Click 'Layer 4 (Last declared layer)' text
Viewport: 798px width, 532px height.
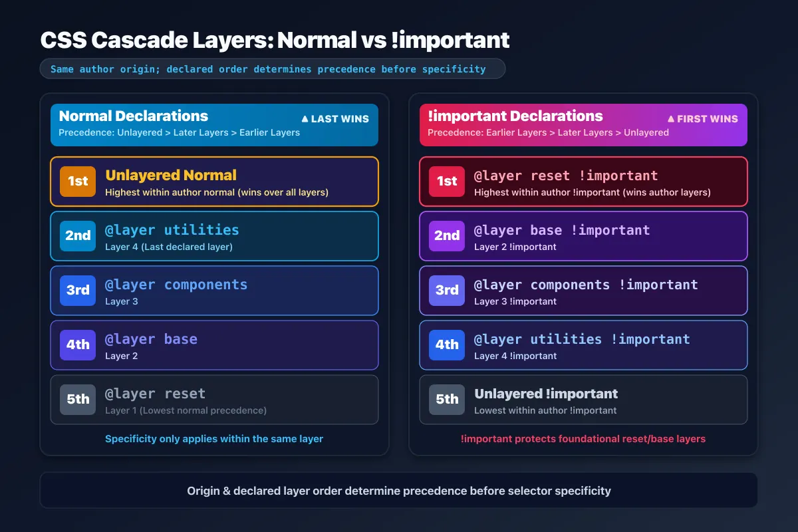(169, 247)
